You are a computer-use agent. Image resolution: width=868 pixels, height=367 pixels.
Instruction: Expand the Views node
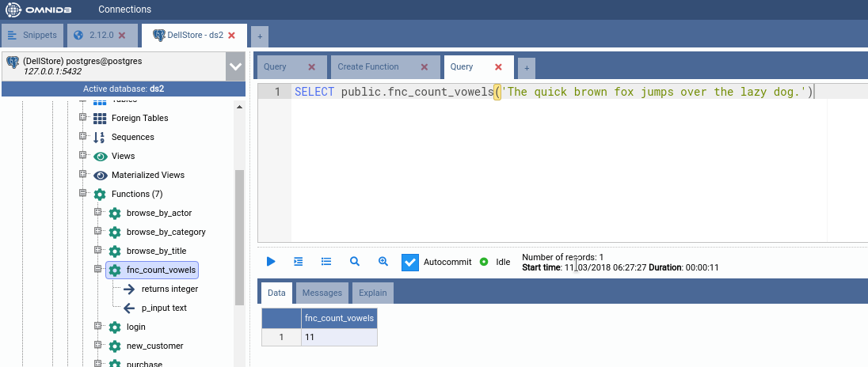coord(83,155)
